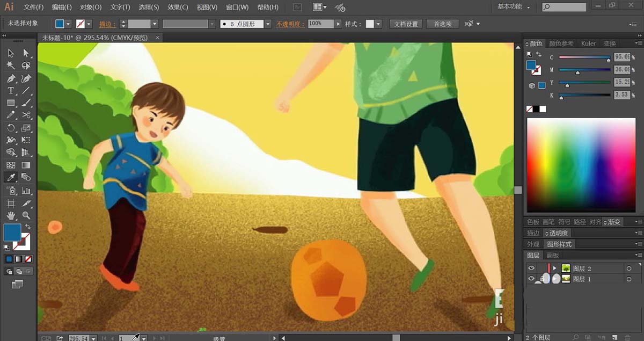Select the Zoom magnifier tool

coord(26,216)
